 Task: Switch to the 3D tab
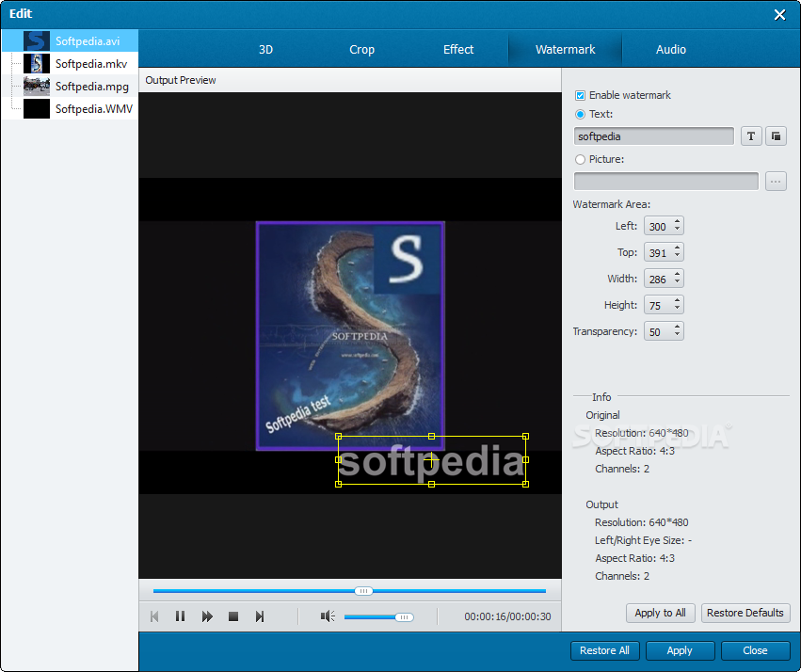265,50
